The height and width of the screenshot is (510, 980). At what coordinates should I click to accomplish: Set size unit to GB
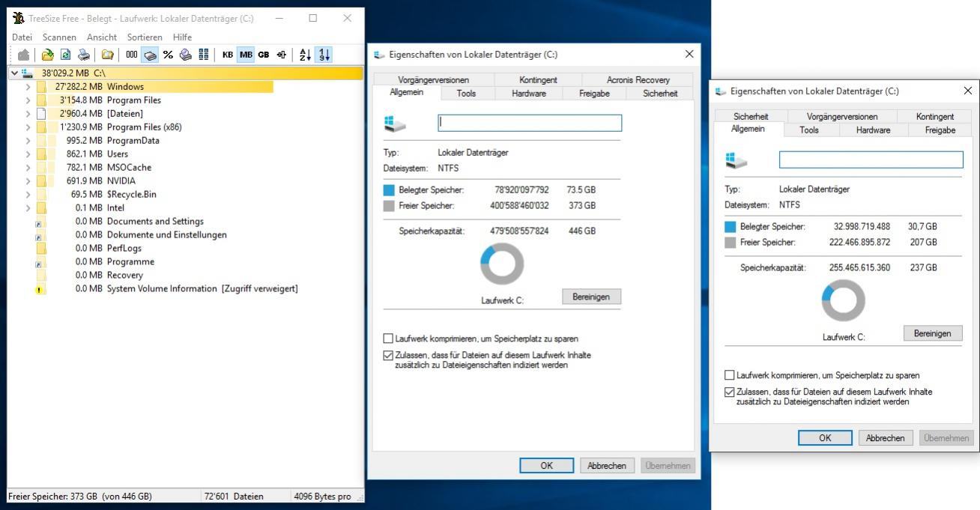(x=264, y=55)
